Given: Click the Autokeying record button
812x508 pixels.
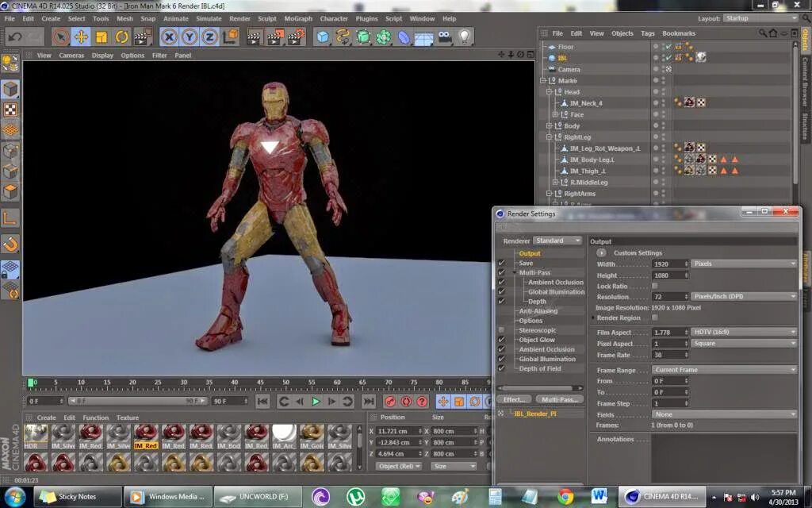Looking at the screenshot, I should [406, 401].
